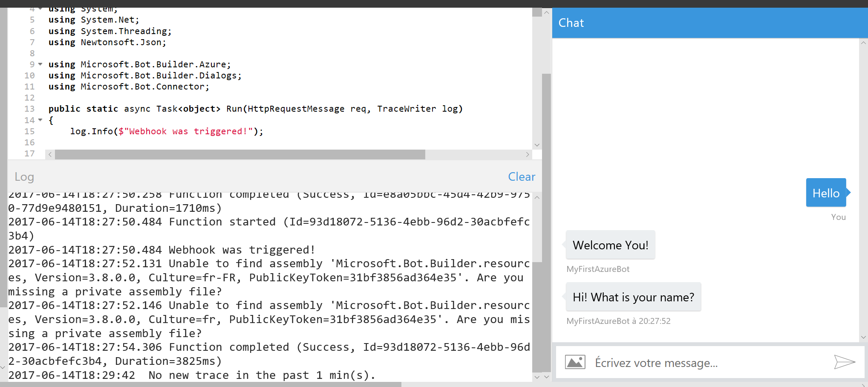Toggle the fold arrow at line 4
This screenshot has height=387, width=868.
(40, 9)
